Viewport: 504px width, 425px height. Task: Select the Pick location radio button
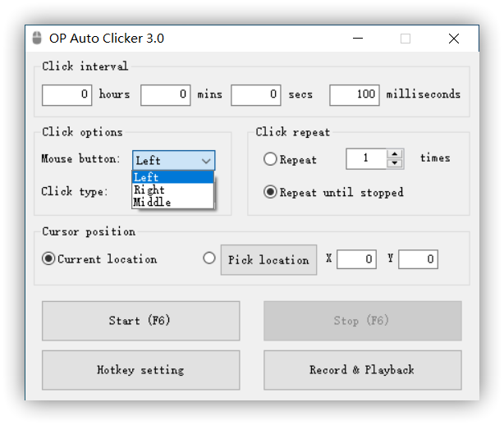(209, 259)
